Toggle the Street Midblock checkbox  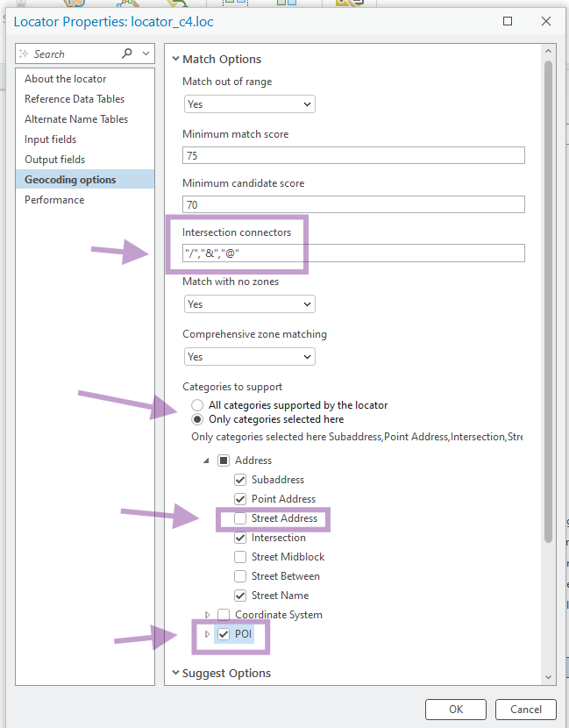point(240,557)
